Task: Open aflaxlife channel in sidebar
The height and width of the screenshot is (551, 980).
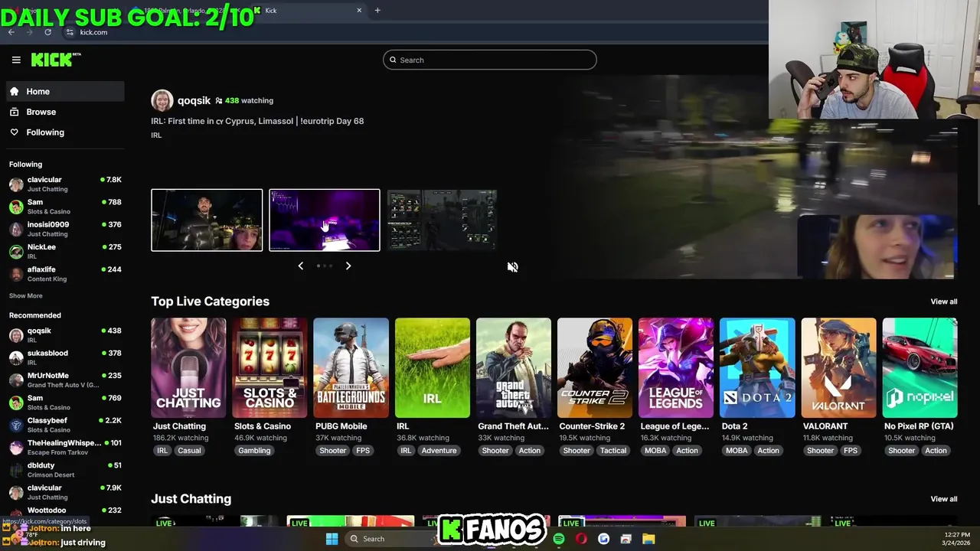Action: click(65, 274)
